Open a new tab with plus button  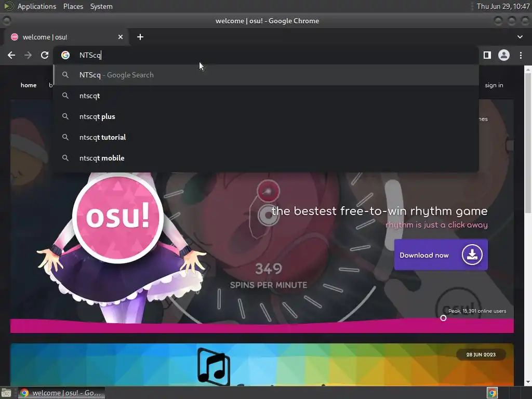(140, 37)
